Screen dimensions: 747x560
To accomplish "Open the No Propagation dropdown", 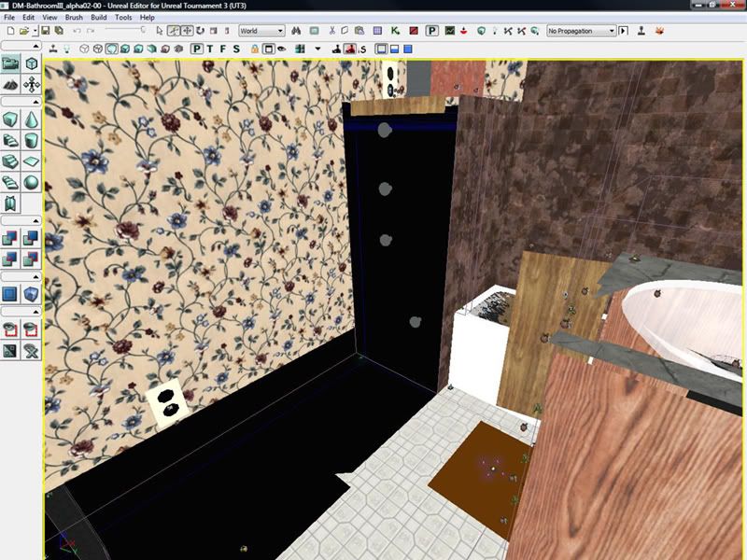I will [582, 31].
